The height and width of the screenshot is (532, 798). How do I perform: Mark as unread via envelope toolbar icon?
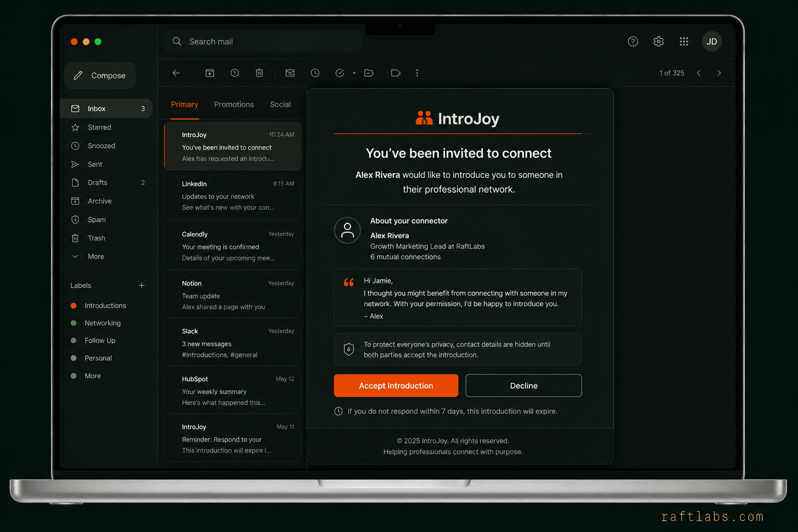[290, 73]
